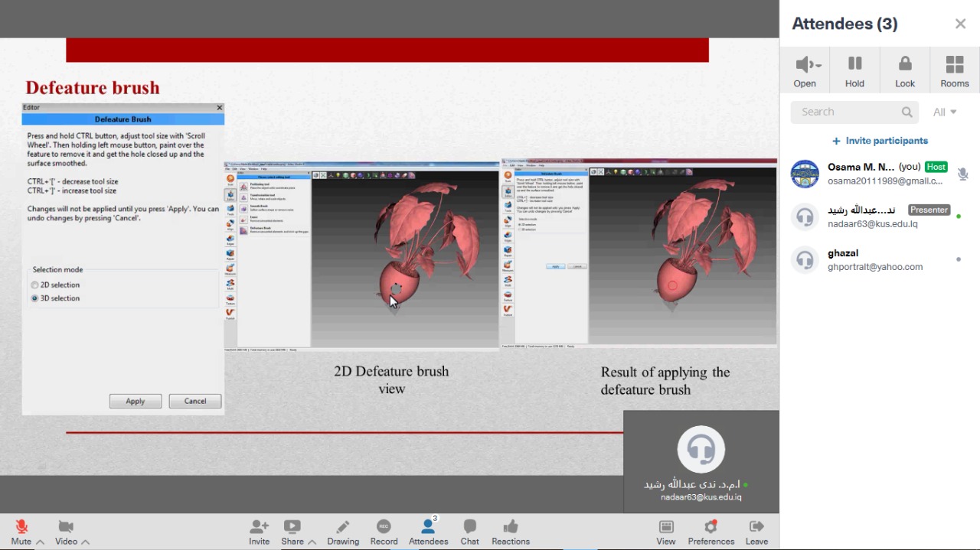Show Reactions thumbs-up icon
The image size is (980, 550).
[510, 527]
